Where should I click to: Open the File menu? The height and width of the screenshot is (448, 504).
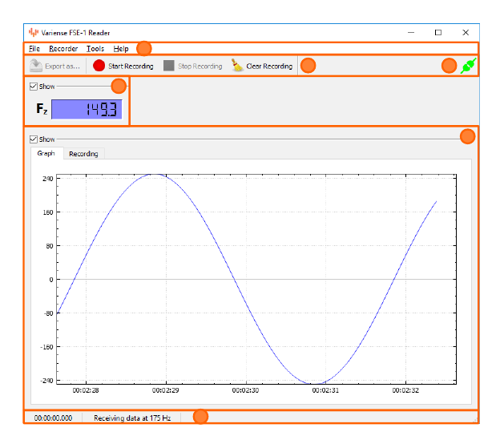coord(34,49)
